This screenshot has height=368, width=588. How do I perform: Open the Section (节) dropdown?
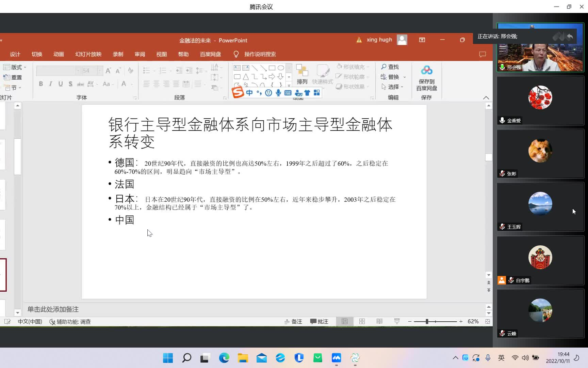(13, 88)
